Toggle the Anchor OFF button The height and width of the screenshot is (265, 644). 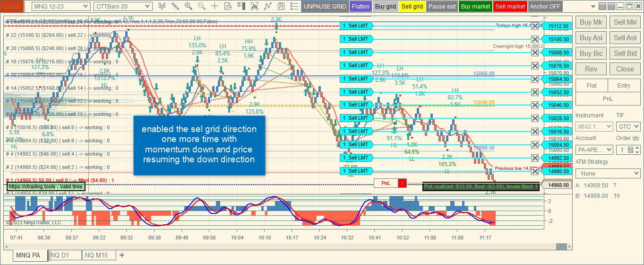pyautogui.click(x=545, y=7)
